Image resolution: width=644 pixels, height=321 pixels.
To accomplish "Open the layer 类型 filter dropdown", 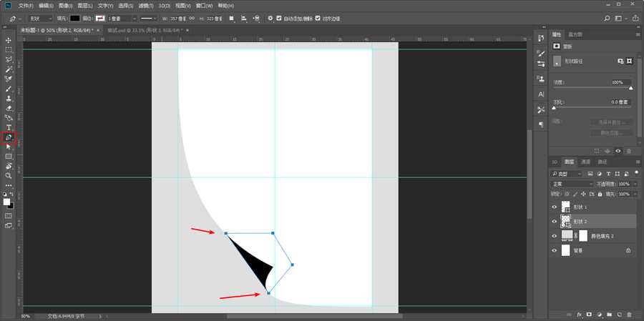I will point(567,174).
